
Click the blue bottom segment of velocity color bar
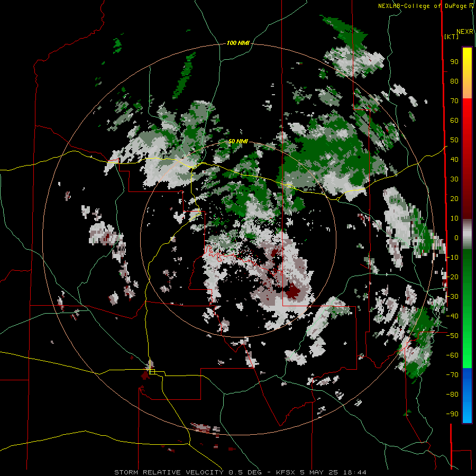467,396
